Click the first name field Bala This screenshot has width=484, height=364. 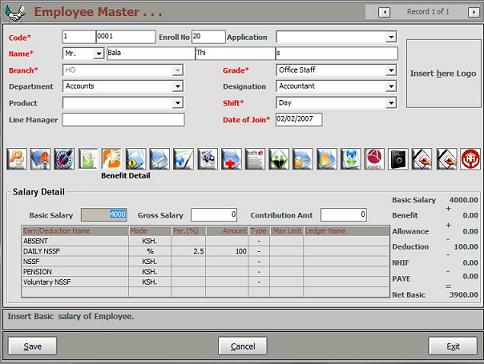pyautogui.click(x=151, y=53)
